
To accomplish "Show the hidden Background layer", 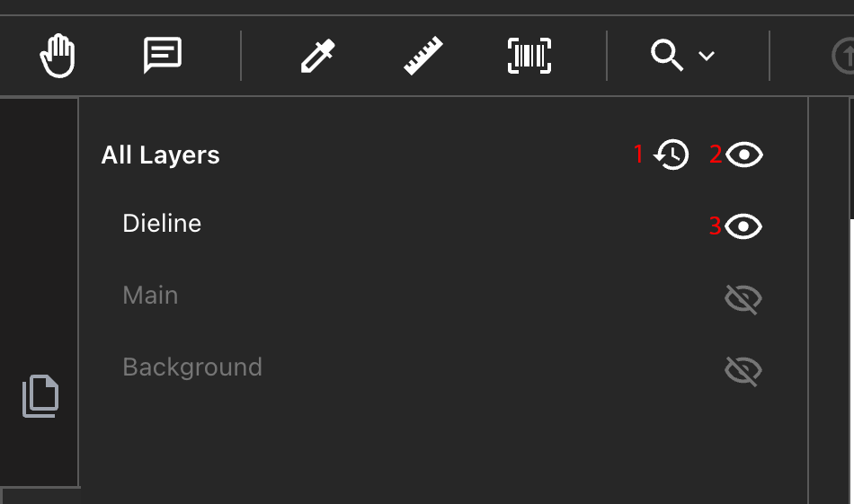I will (x=743, y=370).
